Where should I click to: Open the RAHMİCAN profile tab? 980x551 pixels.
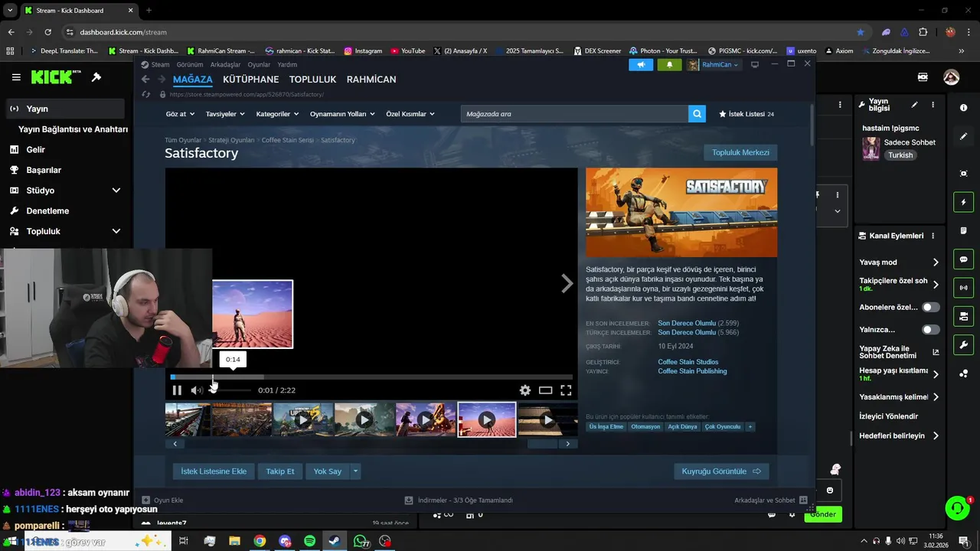[x=371, y=80]
